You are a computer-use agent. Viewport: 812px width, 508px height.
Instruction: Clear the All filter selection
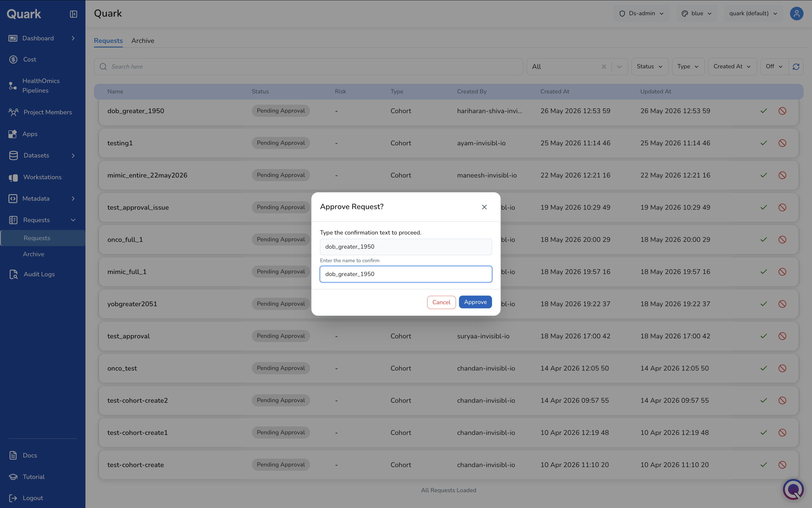[604, 67]
